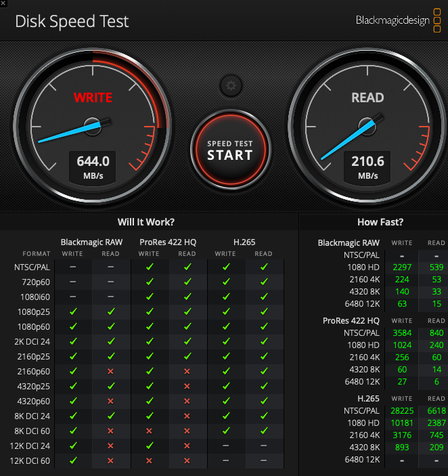448x476 pixels.
Task: Click the 12K DCI 24 format row label
Action: 30,446
